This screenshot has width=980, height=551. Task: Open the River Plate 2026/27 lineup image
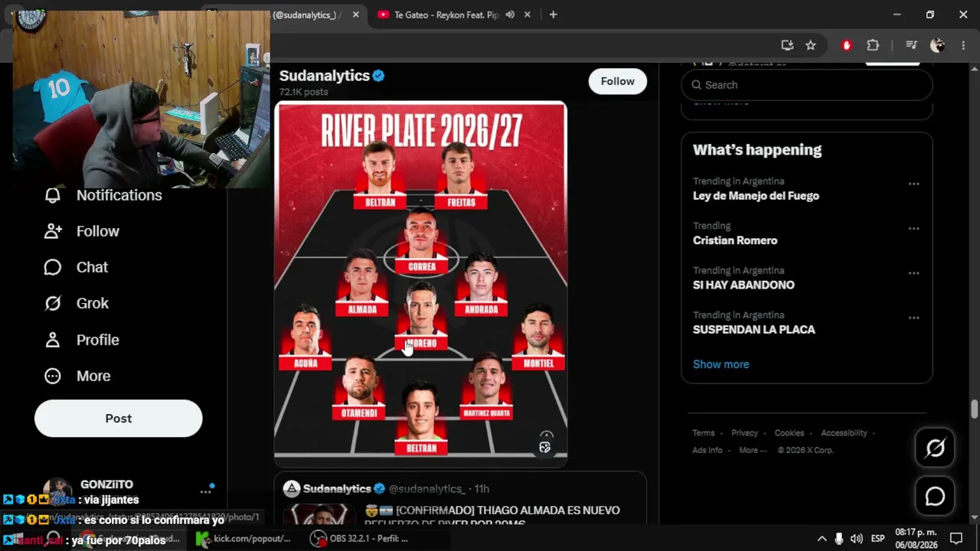[x=420, y=284]
